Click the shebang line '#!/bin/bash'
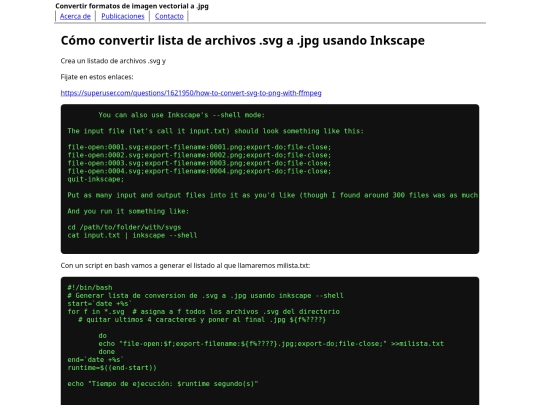This screenshot has height=405, width=540. [x=90, y=288]
